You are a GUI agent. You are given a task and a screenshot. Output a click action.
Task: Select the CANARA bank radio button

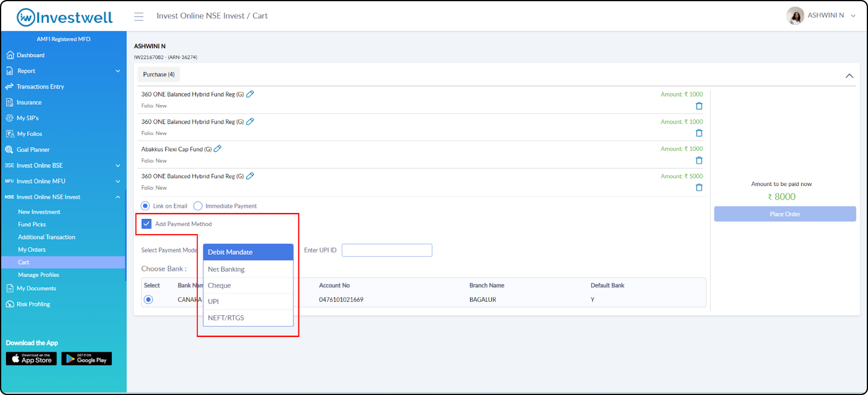point(148,300)
